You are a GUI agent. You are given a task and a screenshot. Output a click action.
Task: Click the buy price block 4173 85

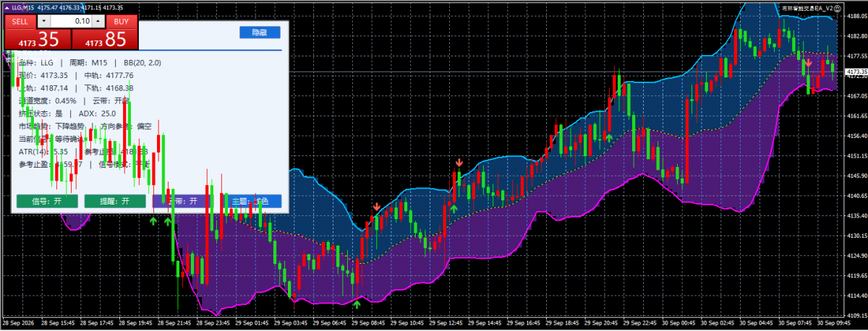point(104,39)
